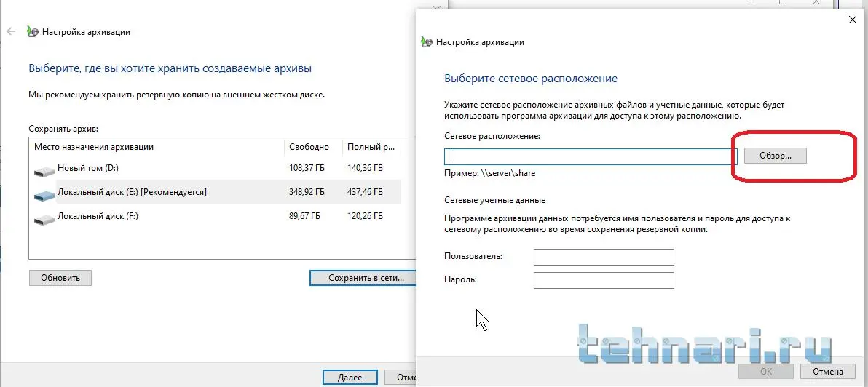
Task: Click into the Пользователь input field
Action: click(x=604, y=257)
